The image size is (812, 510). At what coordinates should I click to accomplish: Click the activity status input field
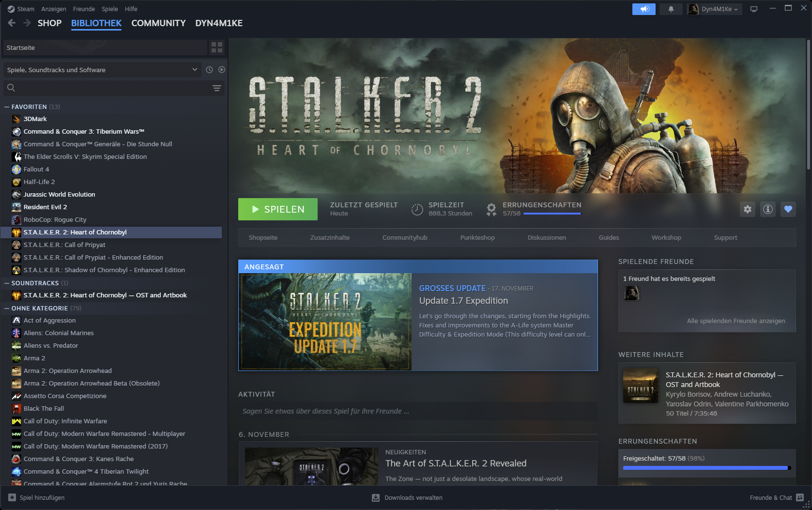click(x=417, y=411)
